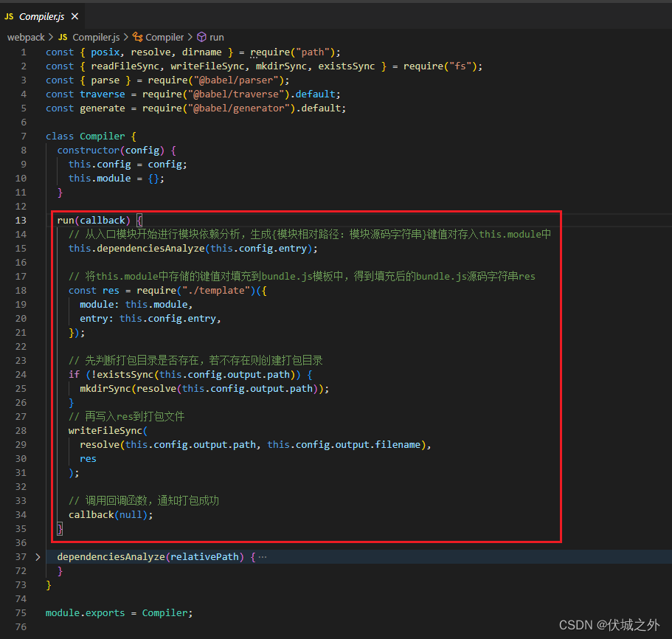Click the run method symbol icon in the breadcrumb
Viewport: 672px width, 639px height.
204,37
